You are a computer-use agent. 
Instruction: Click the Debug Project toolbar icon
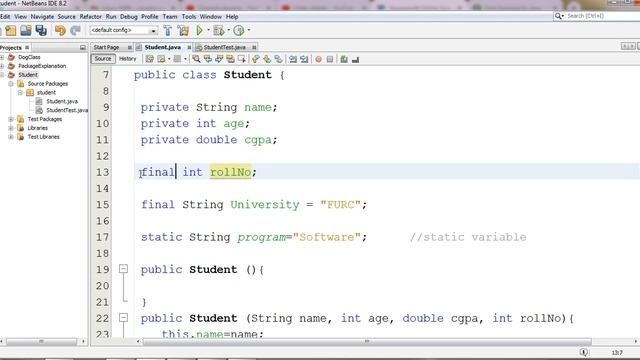coord(219,31)
